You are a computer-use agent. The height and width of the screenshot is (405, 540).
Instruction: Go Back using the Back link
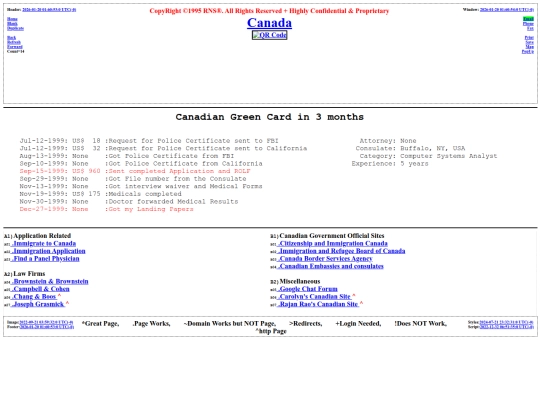pos(11,38)
